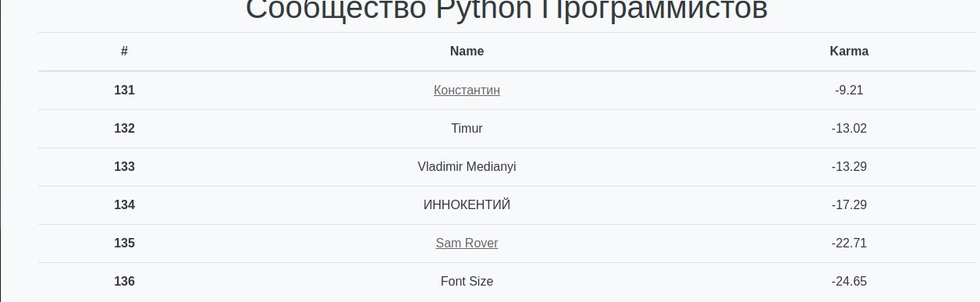Click rank number 133
The height and width of the screenshot is (302, 980).
click(124, 166)
